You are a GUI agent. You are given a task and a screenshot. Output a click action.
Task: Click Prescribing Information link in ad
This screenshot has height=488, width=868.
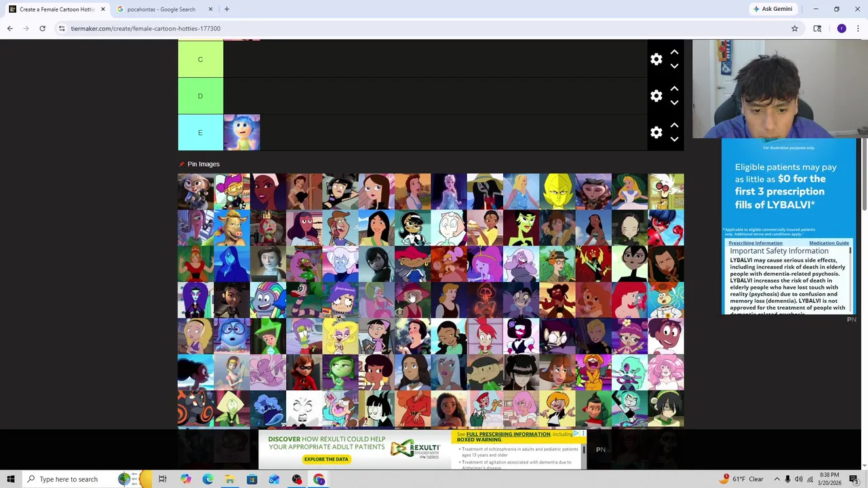pyautogui.click(x=755, y=243)
